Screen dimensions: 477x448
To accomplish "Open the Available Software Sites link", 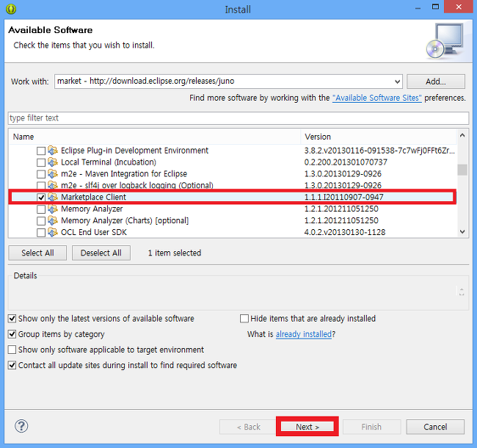I will coord(377,98).
